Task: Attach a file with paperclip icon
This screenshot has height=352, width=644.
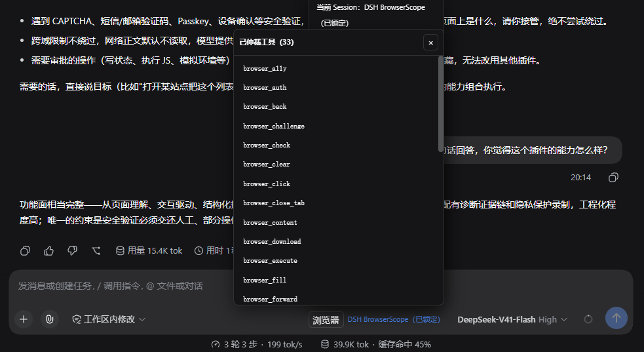Action: tap(50, 319)
